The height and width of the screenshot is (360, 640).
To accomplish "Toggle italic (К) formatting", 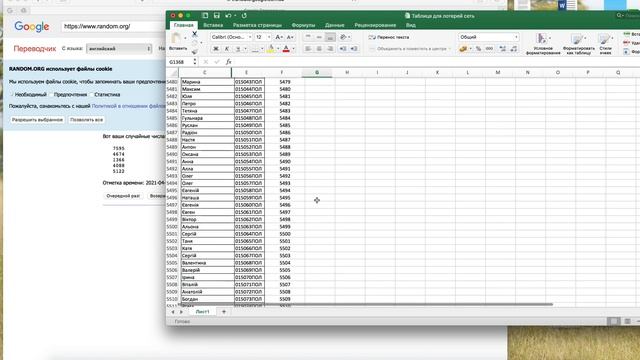I will click(x=227, y=49).
